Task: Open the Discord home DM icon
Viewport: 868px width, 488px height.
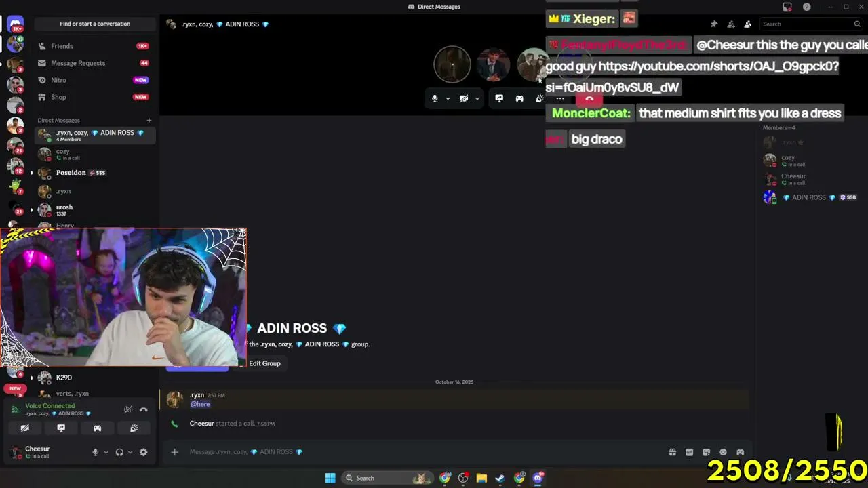Action: [x=15, y=24]
